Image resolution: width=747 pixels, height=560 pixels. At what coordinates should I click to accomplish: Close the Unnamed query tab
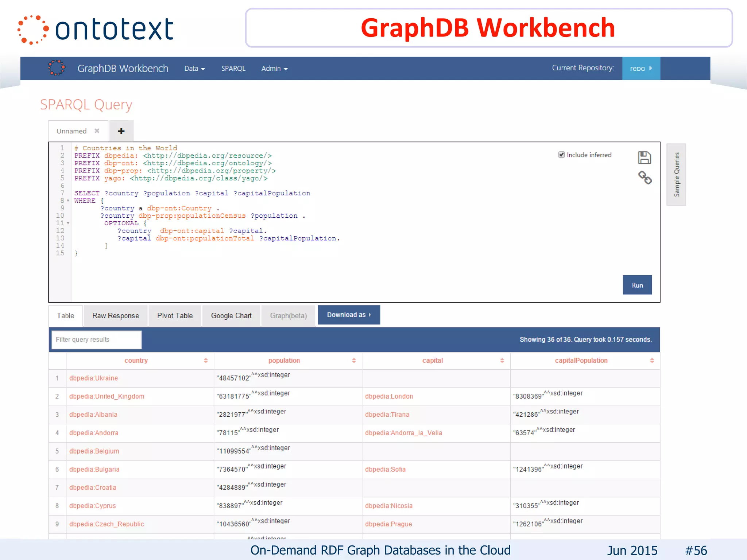97,131
